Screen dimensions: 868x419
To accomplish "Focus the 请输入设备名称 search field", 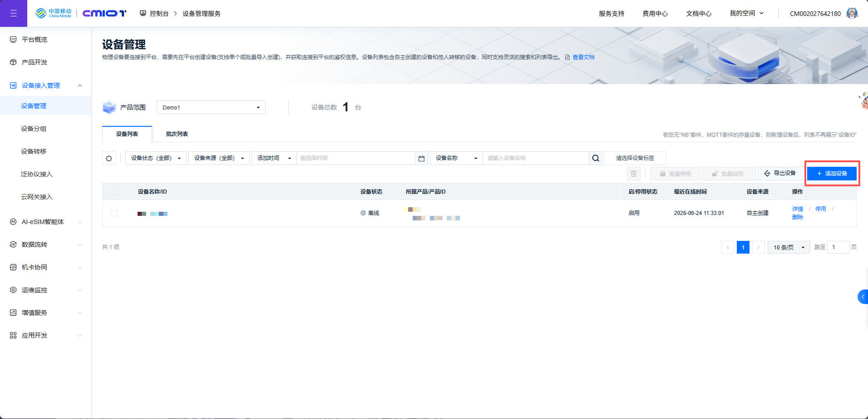I will (536, 158).
